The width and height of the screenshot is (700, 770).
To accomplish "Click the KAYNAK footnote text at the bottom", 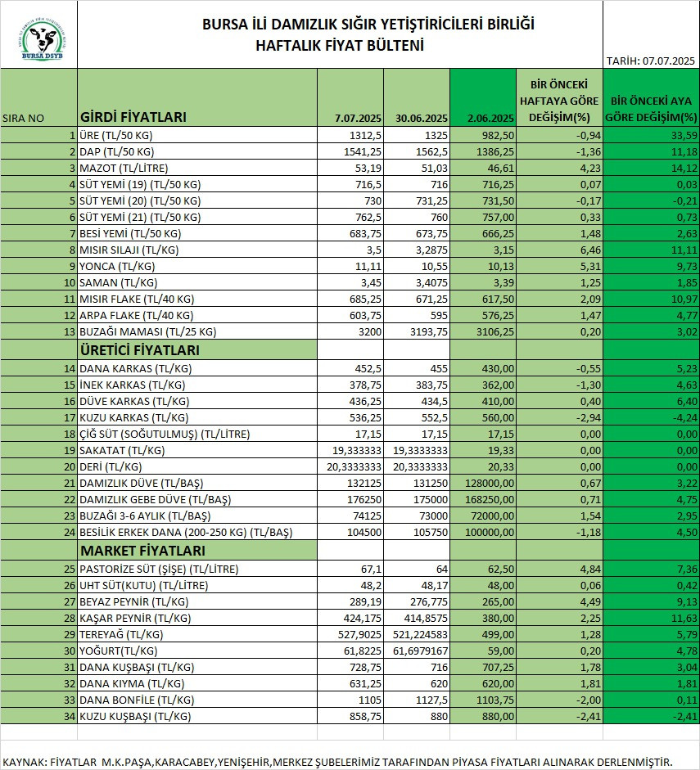I will (337, 761).
